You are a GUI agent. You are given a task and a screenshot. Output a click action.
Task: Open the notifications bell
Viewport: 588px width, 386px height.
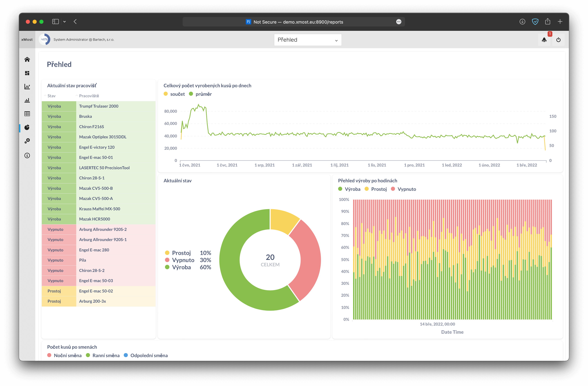544,40
